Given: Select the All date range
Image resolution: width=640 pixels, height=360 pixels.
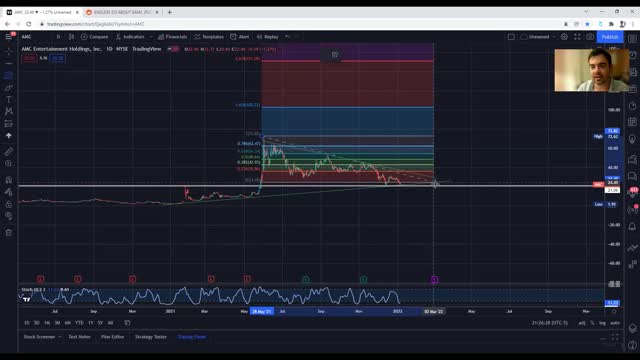Looking at the screenshot, I should [110, 323].
